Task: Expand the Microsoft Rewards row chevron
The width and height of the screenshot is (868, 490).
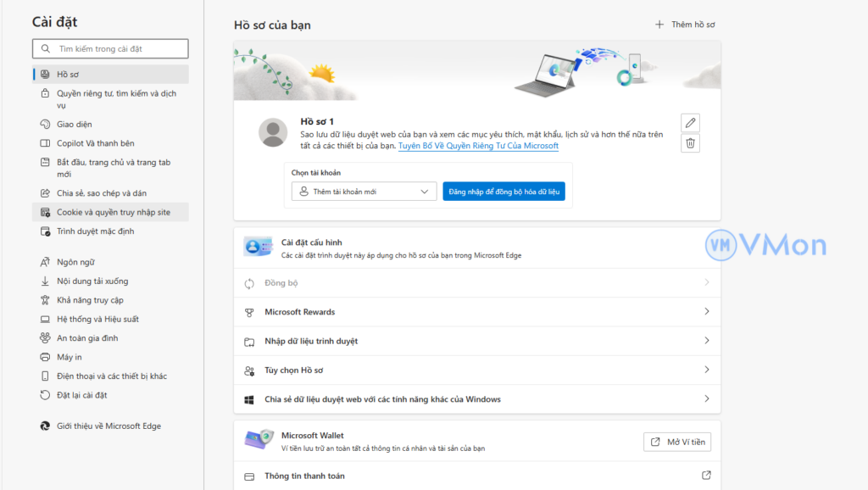Action: pyautogui.click(x=706, y=312)
